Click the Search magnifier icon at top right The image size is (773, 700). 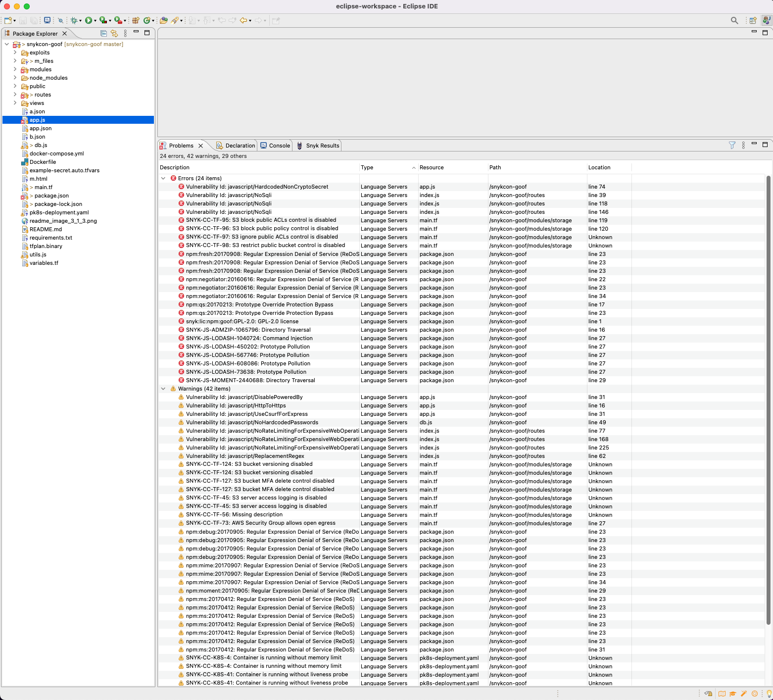[x=734, y=20]
